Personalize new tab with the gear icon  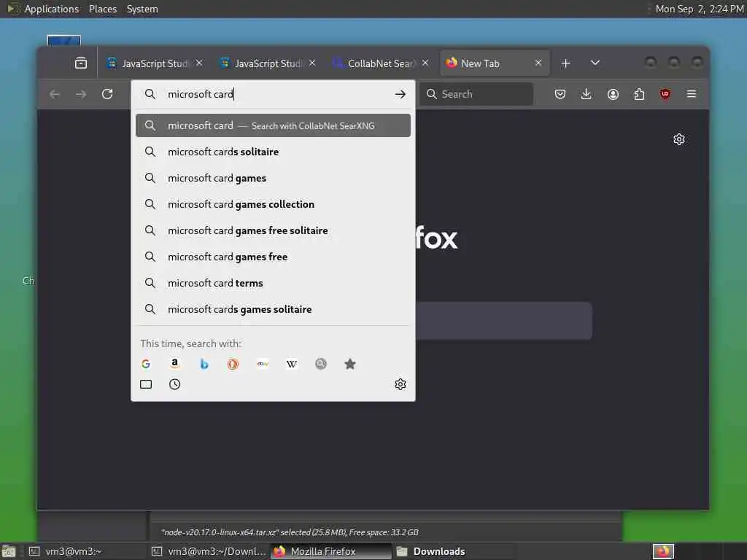[x=679, y=139]
